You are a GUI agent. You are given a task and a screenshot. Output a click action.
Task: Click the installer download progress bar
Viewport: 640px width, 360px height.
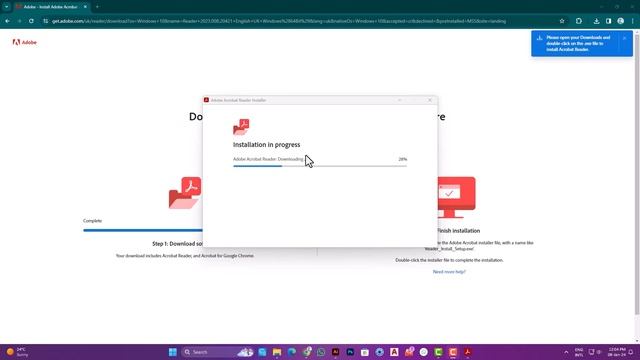[x=320, y=166]
